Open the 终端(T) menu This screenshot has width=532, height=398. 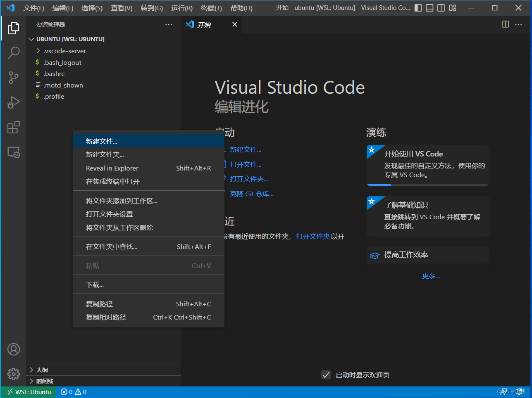(x=211, y=8)
